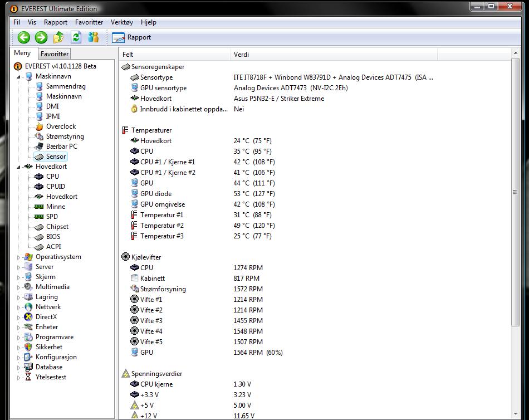Open the Verktøy menu
The image size is (529, 420).
point(122,22)
